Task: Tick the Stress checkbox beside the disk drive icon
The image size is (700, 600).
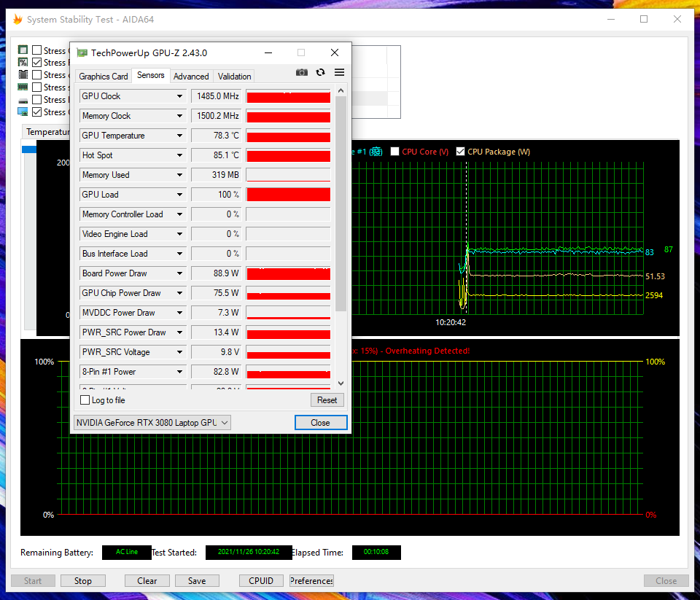Action: [37, 100]
